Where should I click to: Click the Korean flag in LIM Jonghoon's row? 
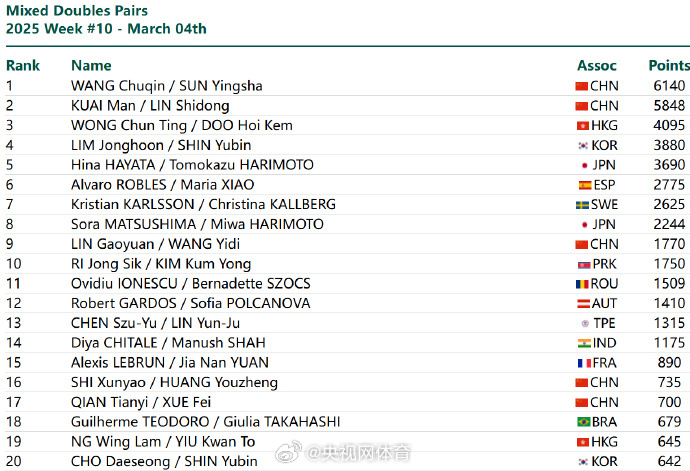(582, 145)
